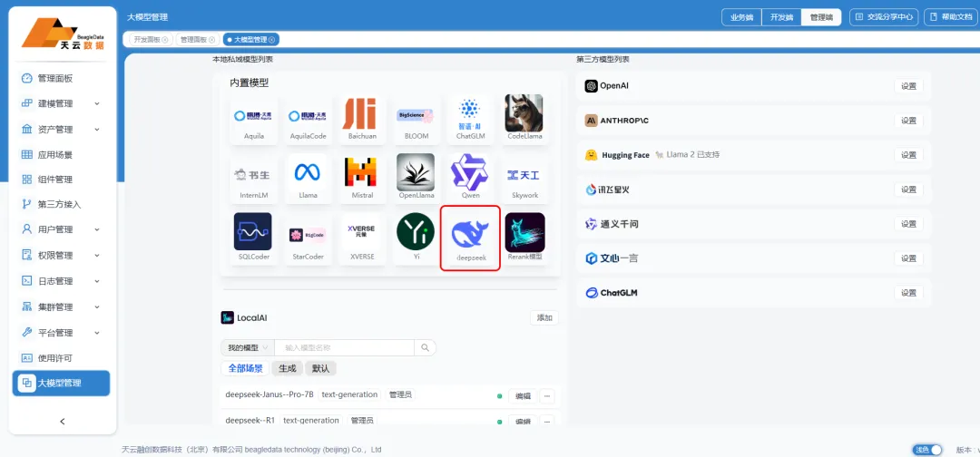Open 组件管理 in the sidebar
The height and width of the screenshot is (457, 980).
click(x=62, y=180)
